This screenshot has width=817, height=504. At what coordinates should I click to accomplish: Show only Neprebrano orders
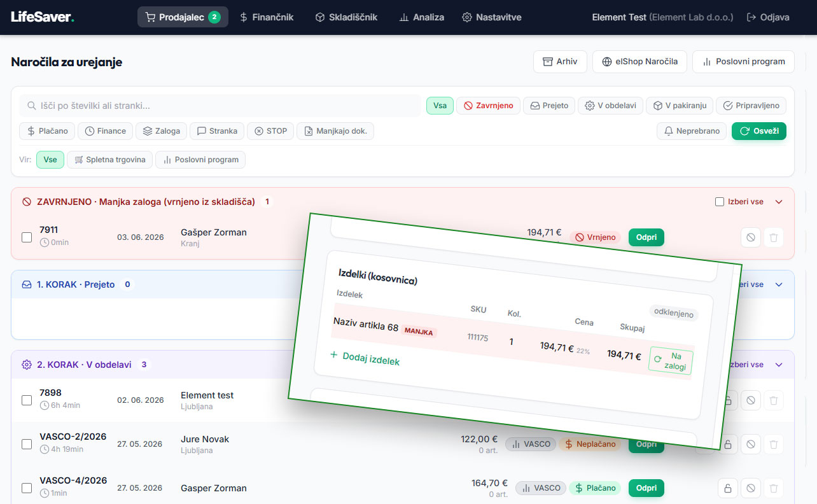(692, 131)
